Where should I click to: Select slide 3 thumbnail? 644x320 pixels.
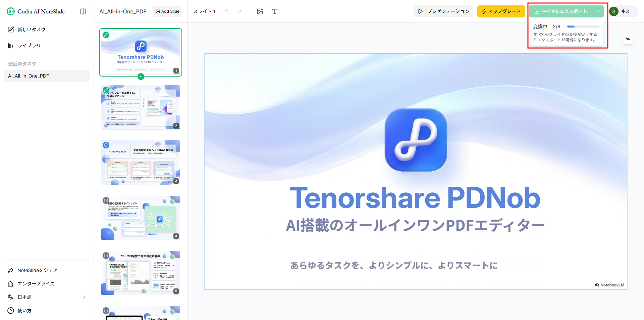[x=141, y=163]
